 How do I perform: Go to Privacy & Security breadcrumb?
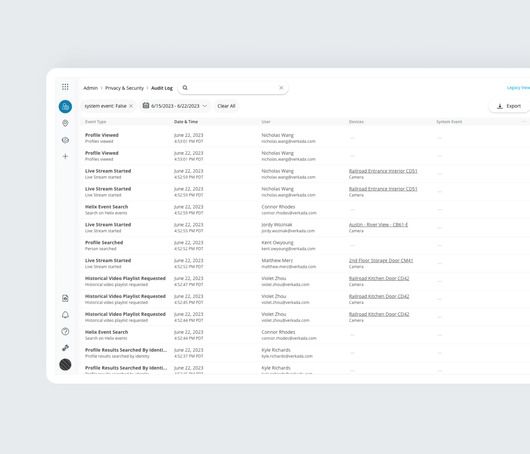click(x=124, y=88)
